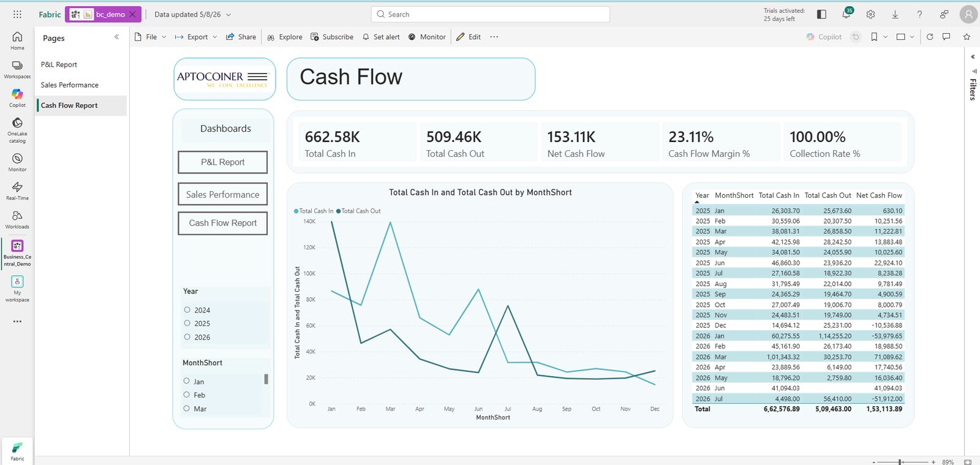Viewport: 980px width, 465px height.
Task: Click the Total Cash In legend swatch
Action: (x=296, y=211)
